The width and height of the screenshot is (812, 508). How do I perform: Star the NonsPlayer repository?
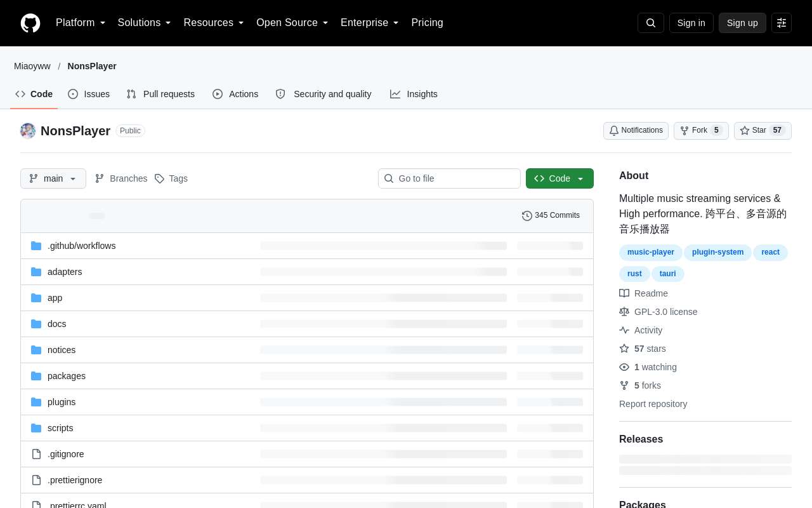(x=763, y=131)
